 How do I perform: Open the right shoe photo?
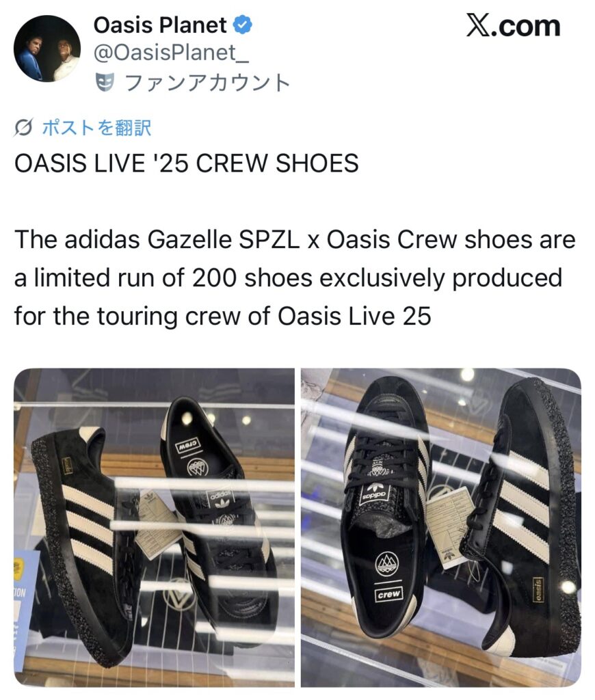click(441, 527)
